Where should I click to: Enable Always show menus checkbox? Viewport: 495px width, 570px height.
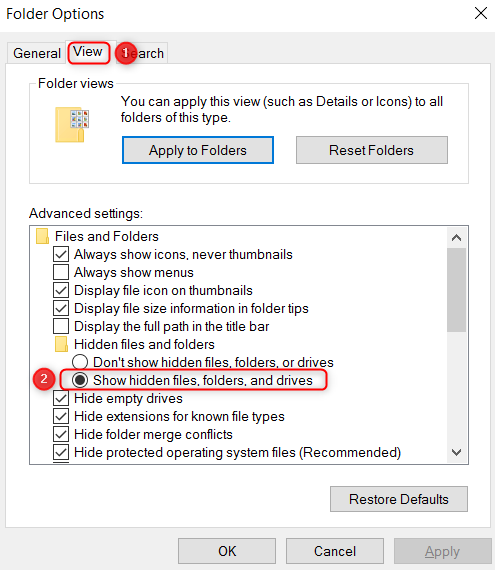[61, 272]
